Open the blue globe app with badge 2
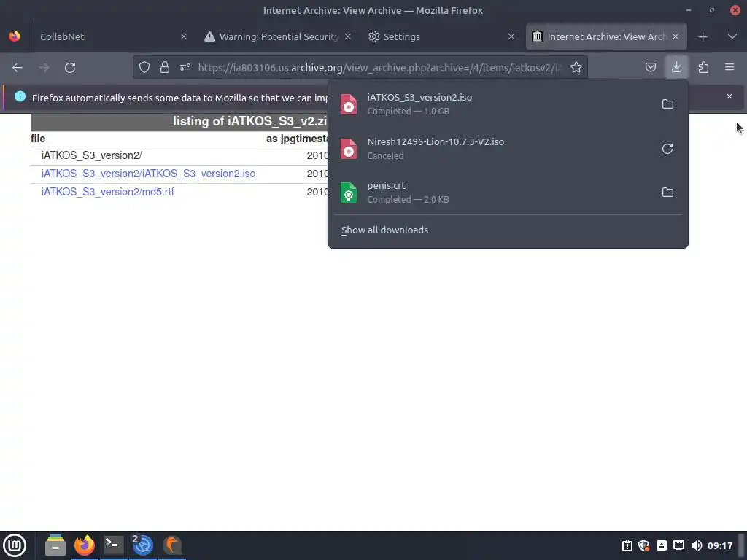Viewport: 747px width, 560px height. click(x=142, y=545)
